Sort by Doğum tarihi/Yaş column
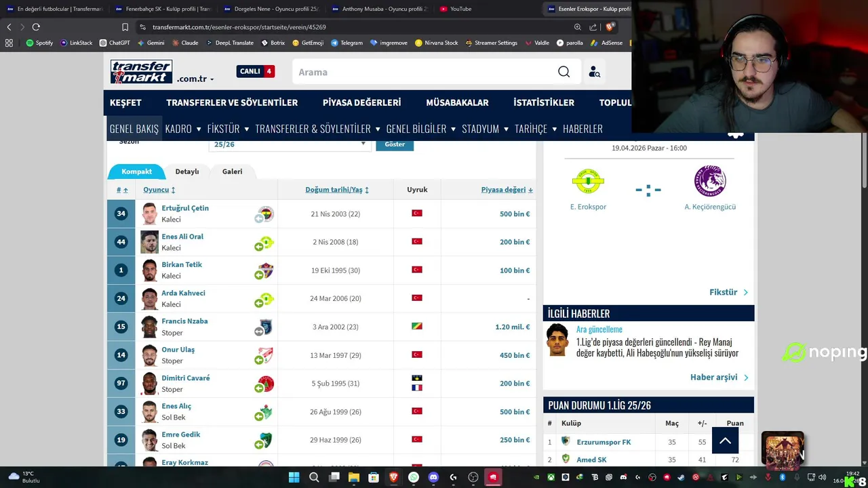The width and height of the screenshot is (868, 488). 337,190
